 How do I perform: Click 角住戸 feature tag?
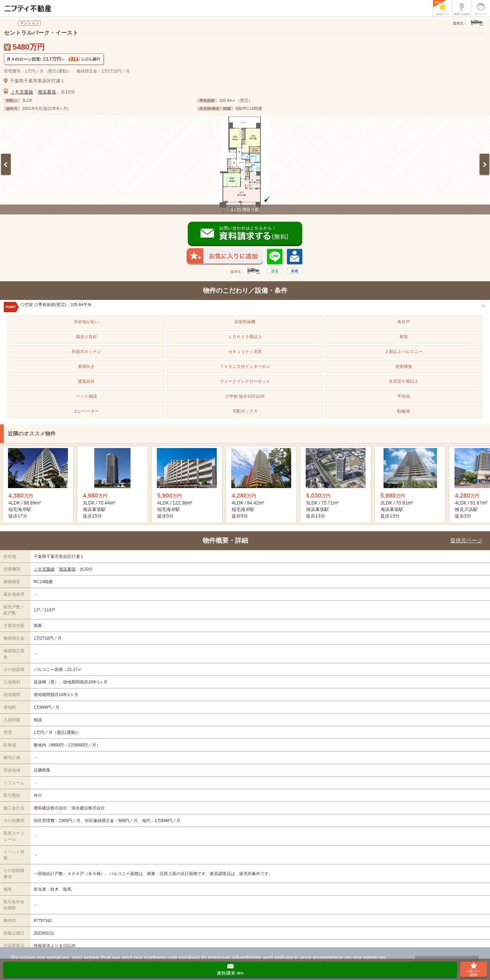pyautogui.click(x=404, y=322)
